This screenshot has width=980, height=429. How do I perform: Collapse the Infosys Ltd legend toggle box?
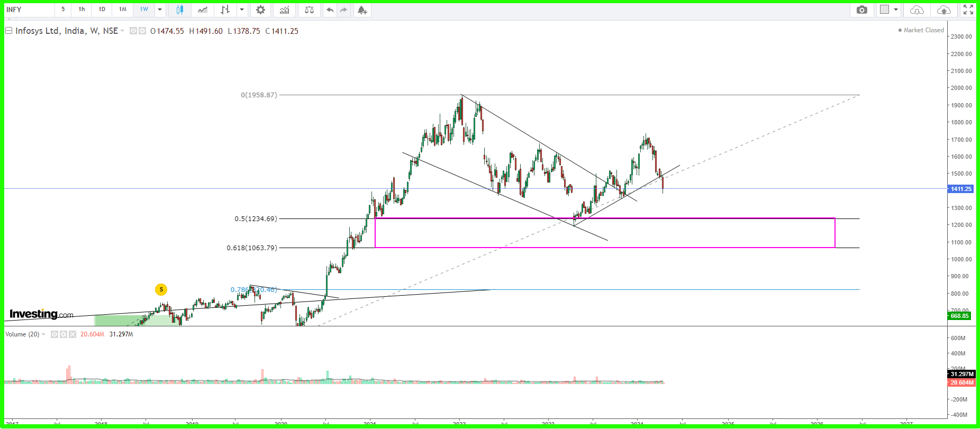8,31
